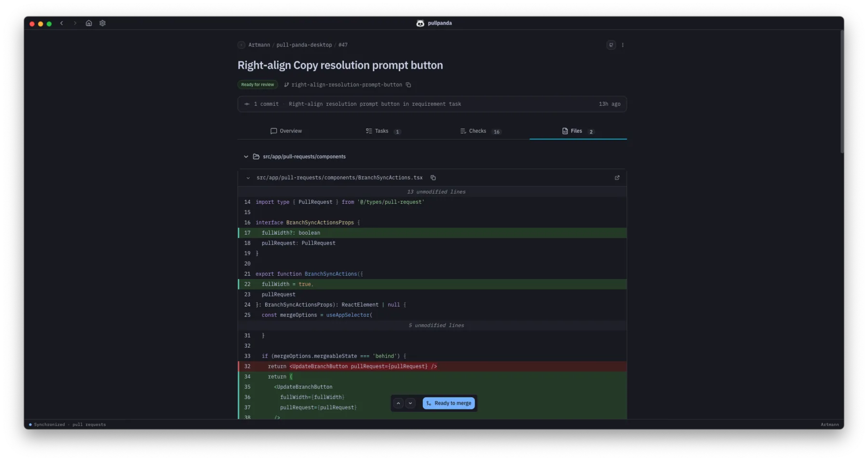Open the home screen via house icon

[89, 23]
